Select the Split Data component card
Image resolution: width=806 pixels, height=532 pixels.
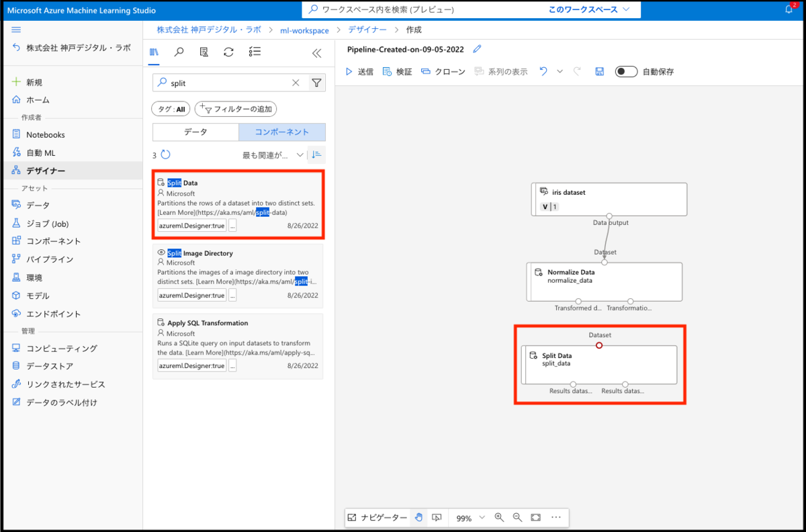pyautogui.click(x=238, y=204)
